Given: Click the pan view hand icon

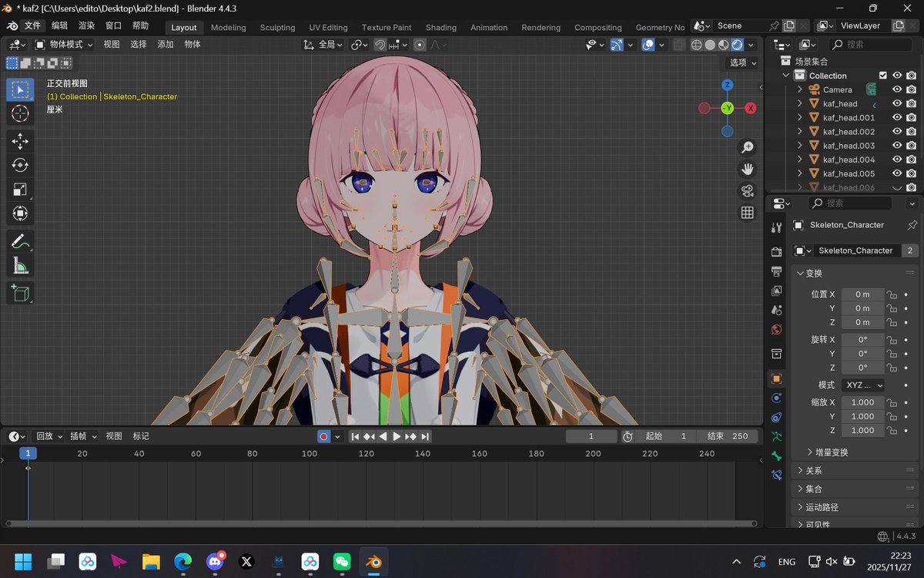Looking at the screenshot, I should click(747, 169).
